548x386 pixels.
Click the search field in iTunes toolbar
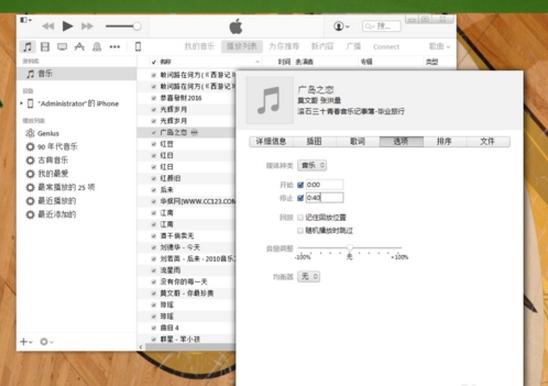click(381, 26)
